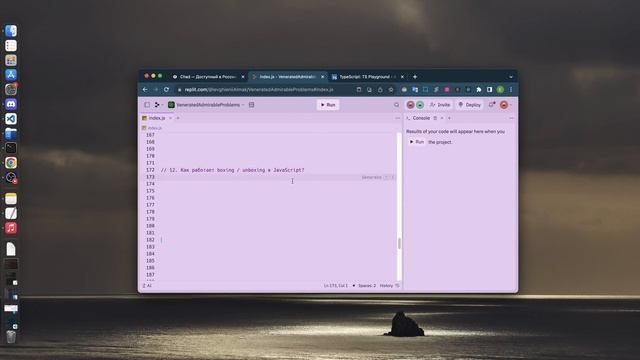The image size is (640, 360).
Task: Open the editor pane three-dot menu
Action: pyautogui.click(x=398, y=118)
